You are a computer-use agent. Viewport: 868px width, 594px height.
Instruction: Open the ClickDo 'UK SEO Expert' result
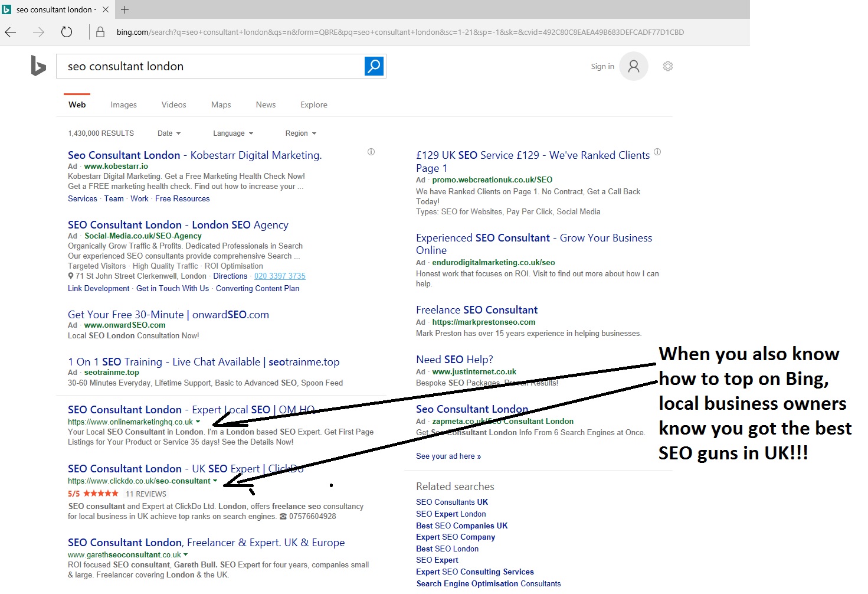pos(186,469)
